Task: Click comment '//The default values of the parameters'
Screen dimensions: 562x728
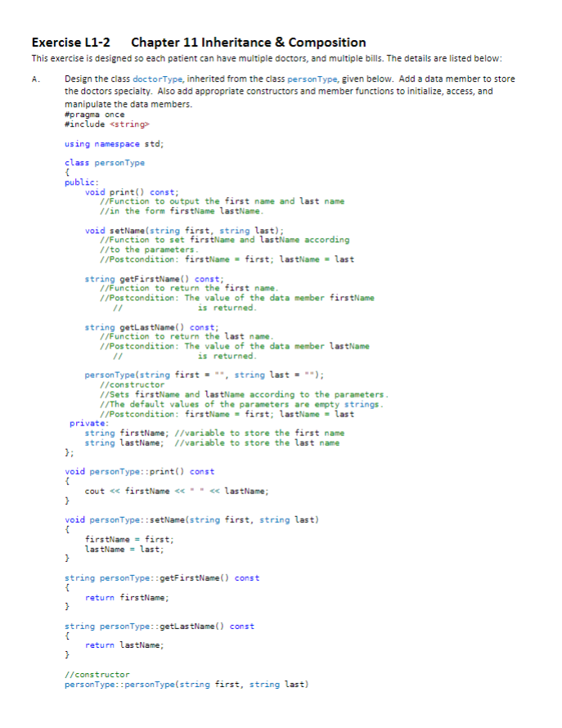Action: point(242,404)
